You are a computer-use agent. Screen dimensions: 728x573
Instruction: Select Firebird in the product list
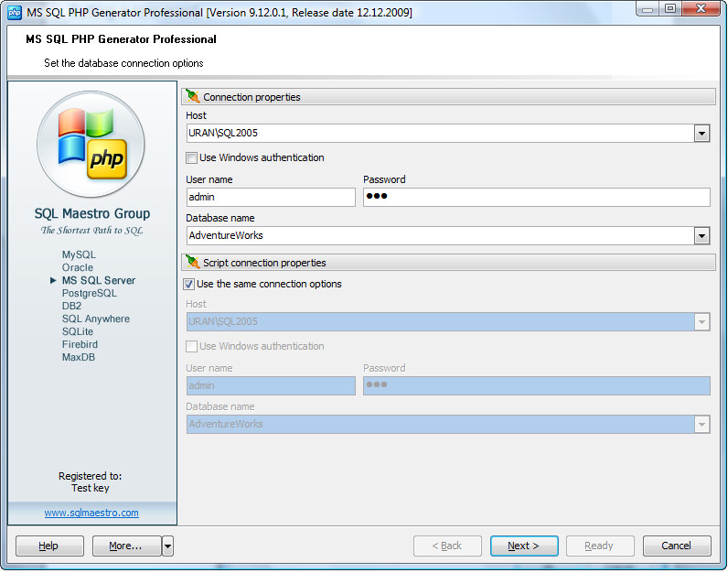point(80,344)
